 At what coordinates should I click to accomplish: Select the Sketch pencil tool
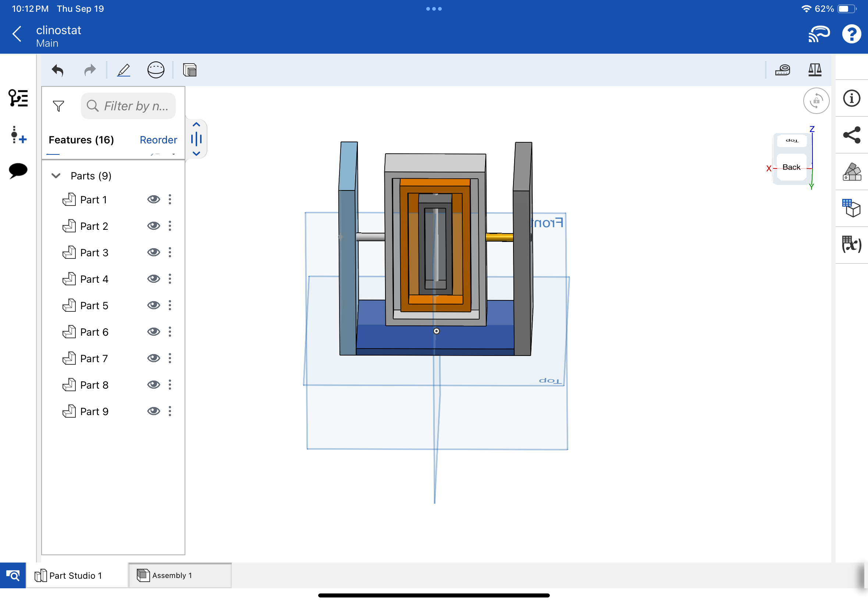(124, 70)
